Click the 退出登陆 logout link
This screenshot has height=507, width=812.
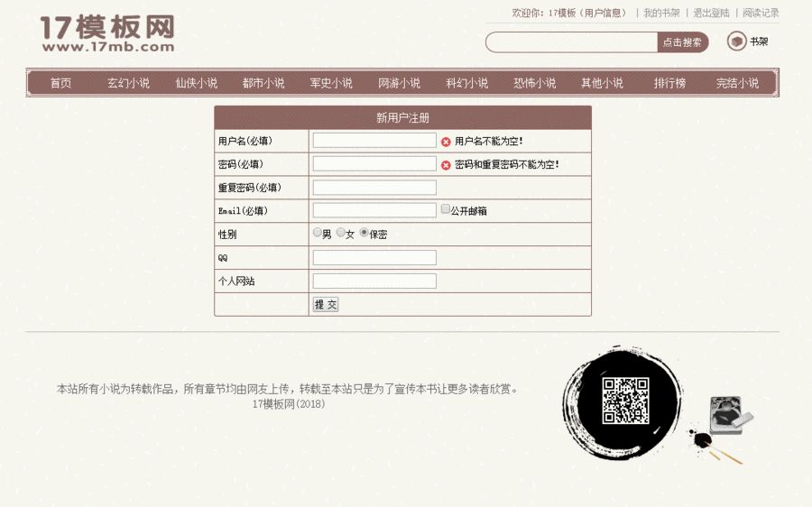click(711, 13)
